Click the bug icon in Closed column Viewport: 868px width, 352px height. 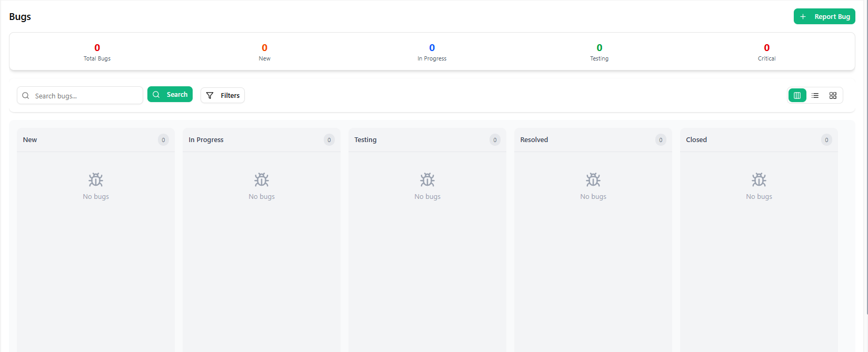759,180
